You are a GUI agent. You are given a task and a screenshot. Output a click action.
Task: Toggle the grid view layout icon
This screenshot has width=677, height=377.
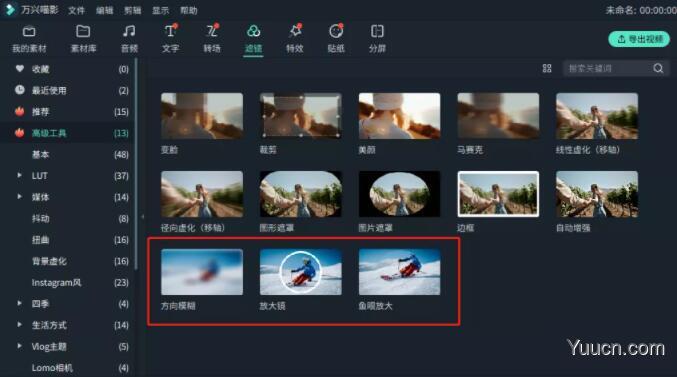[547, 68]
